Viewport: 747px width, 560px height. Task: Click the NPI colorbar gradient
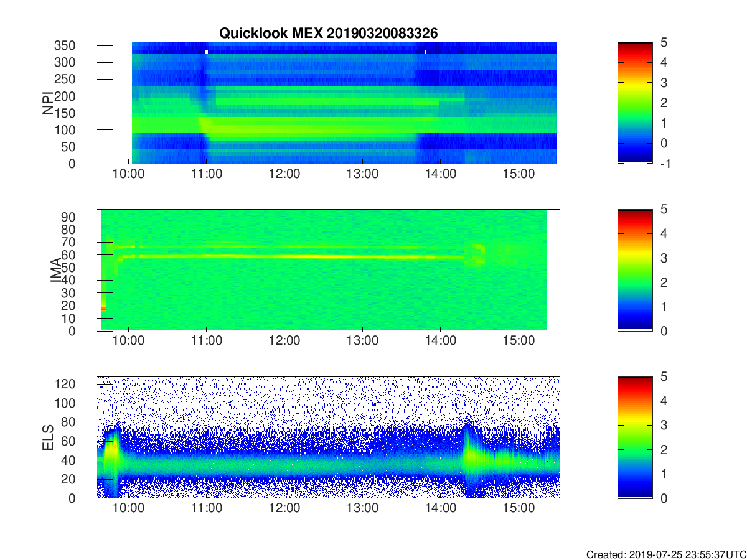point(635,103)
